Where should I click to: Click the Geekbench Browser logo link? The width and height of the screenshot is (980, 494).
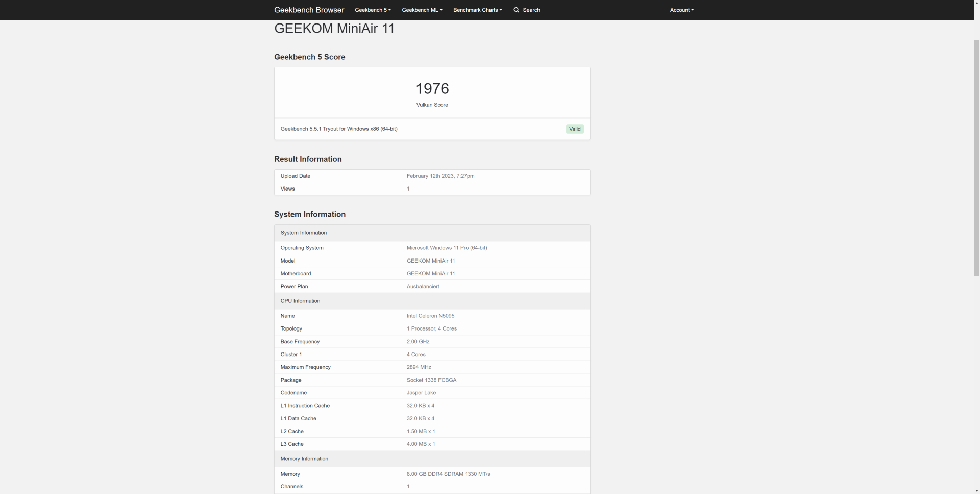coord(309,10)
